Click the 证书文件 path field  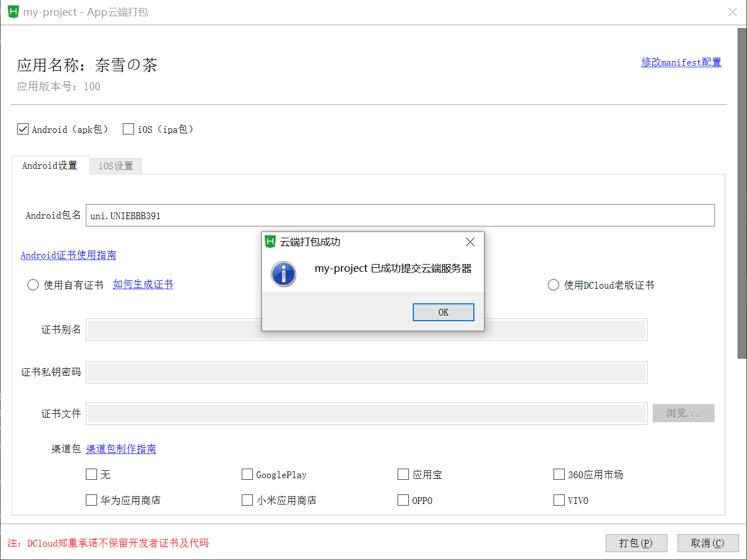[x=367, y=414]
